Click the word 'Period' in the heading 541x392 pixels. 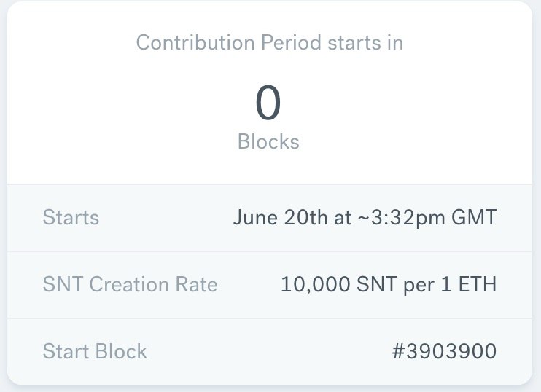[291, 42]
